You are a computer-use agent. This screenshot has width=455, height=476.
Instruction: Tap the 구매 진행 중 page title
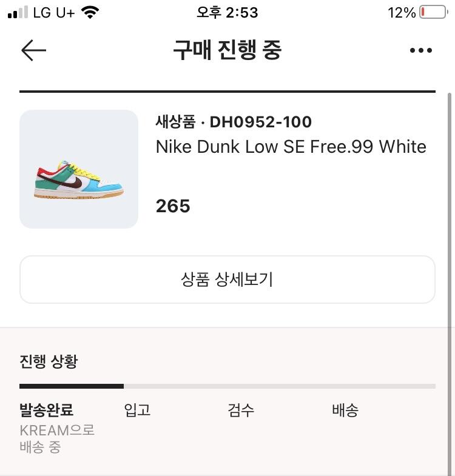[x=227, y=50]
